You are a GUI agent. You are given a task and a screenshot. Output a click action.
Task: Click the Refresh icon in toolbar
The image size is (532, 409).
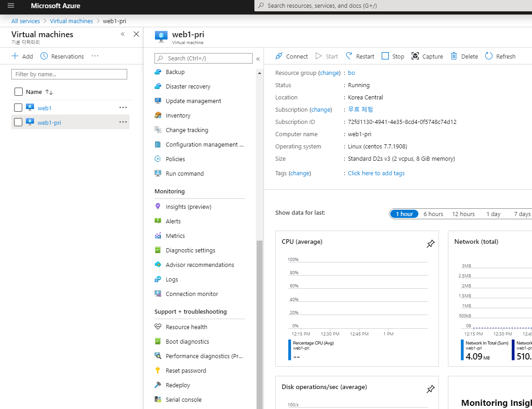[x=488, y=56]
